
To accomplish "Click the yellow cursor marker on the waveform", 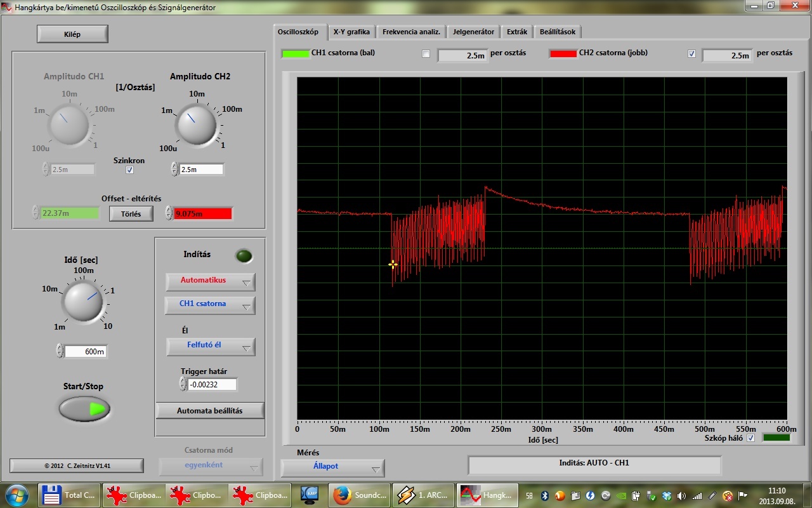I will 393,264.
